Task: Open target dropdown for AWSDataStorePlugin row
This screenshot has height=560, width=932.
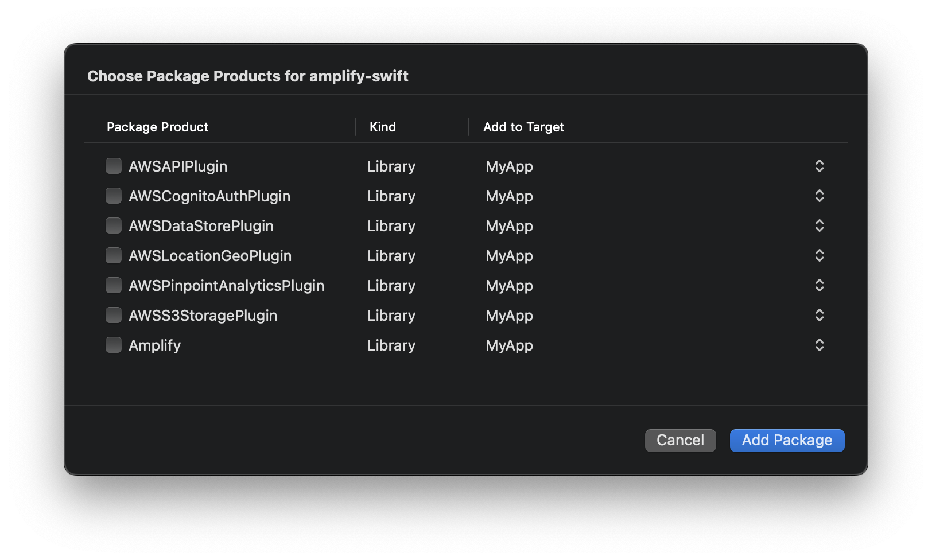Action: [820, 225]
